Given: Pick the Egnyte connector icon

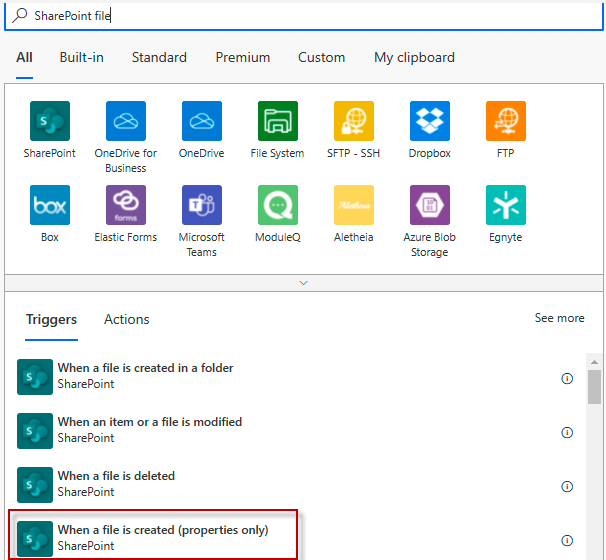Looking at the screenshot, I should coord(506,205).
